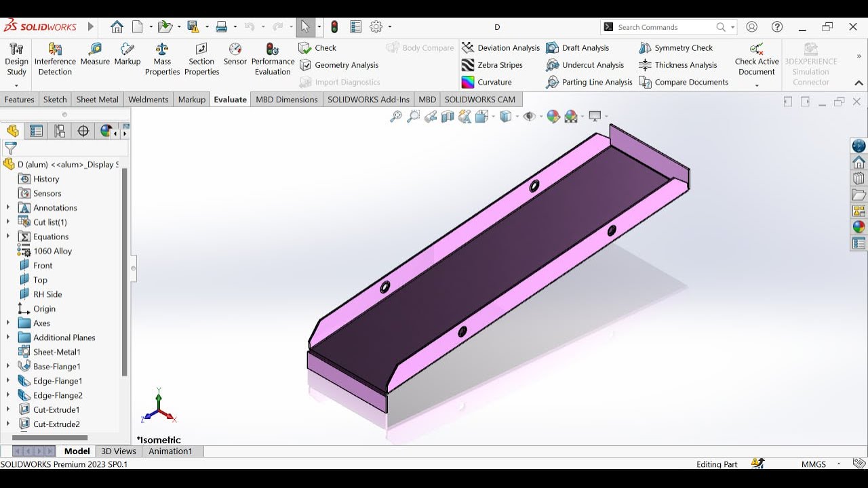Switch to the Sheet Metal tab
The image size is (868, 488).
[x=97, y=100]
